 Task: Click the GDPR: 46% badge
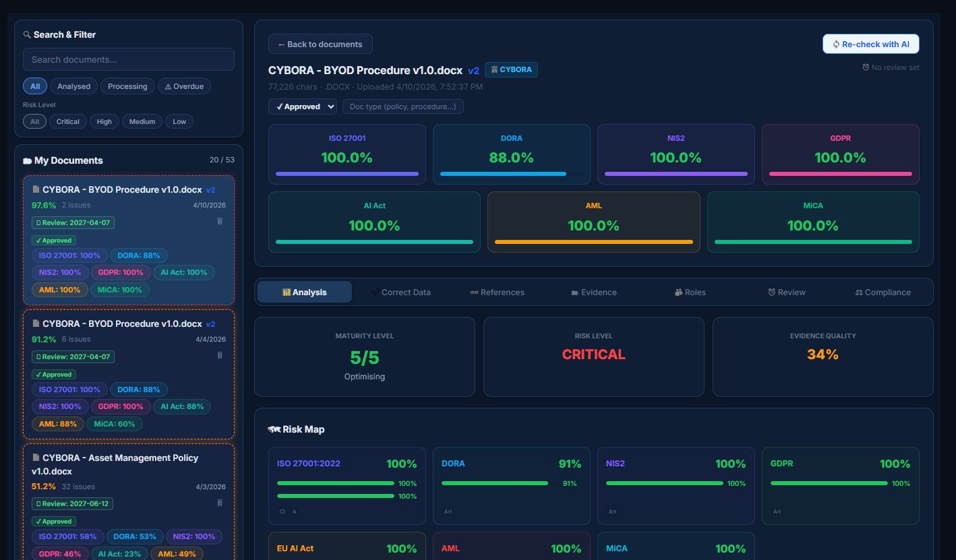[60, 554]
